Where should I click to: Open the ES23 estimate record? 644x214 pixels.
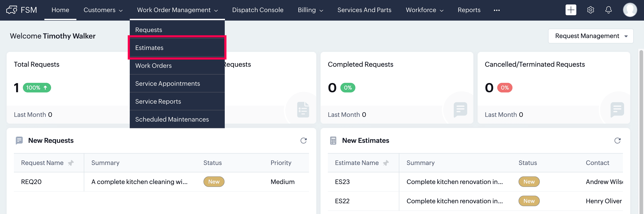pos(342,182)
